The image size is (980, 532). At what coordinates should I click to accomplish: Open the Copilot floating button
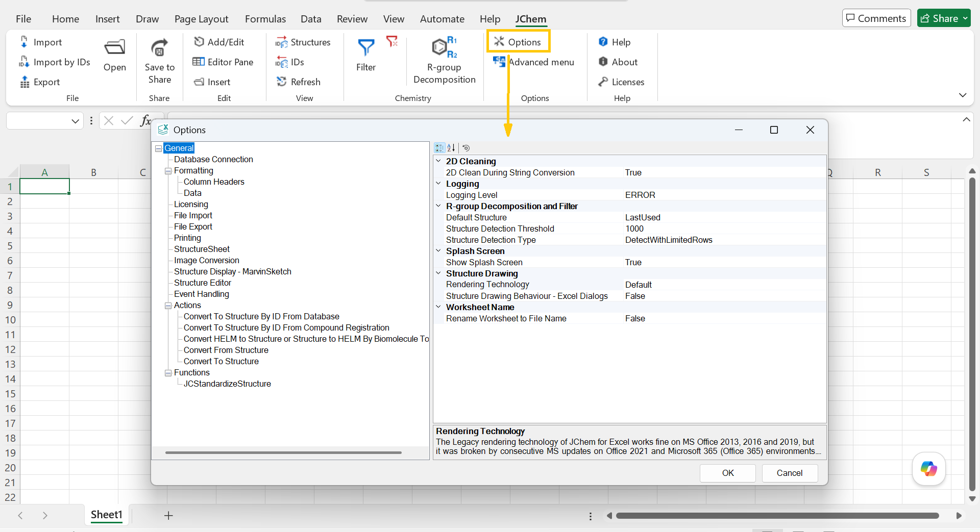tap(929, 468)
